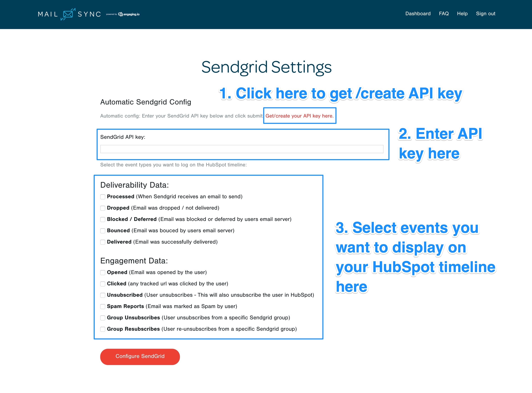Go to the Help page

click(x=462, y=14)
